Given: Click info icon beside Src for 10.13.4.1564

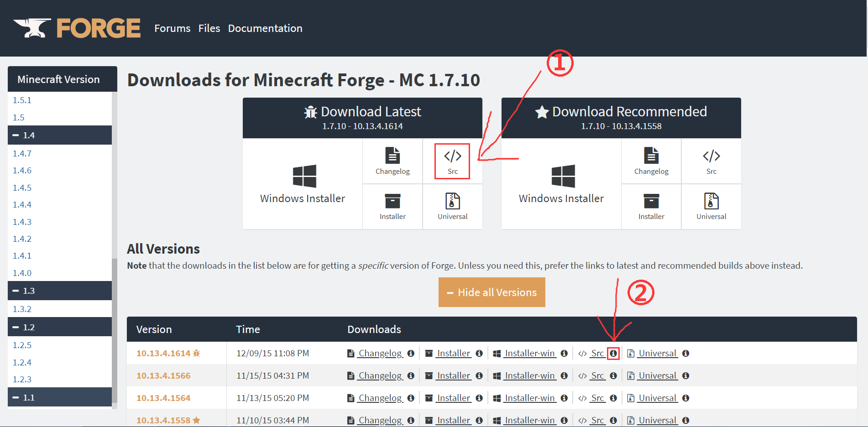Looking at the screenshot, I should (613, 398).
